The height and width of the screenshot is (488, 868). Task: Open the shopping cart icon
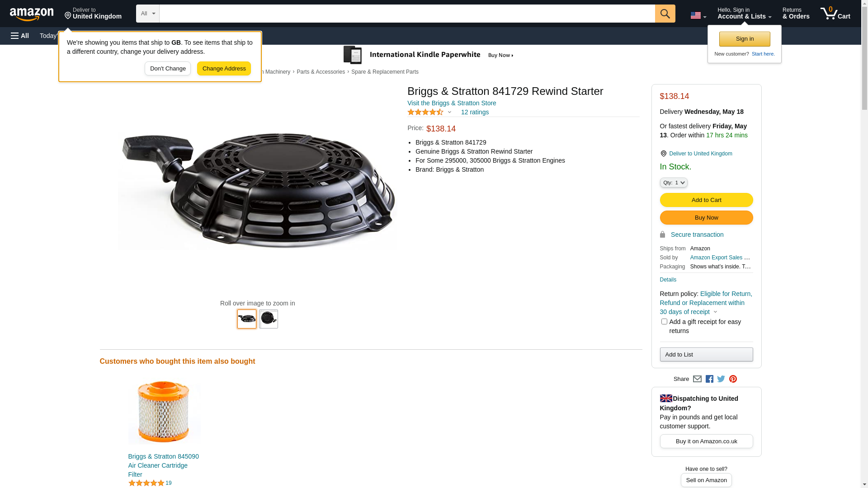pyautogui.click(x=835, y=14)
